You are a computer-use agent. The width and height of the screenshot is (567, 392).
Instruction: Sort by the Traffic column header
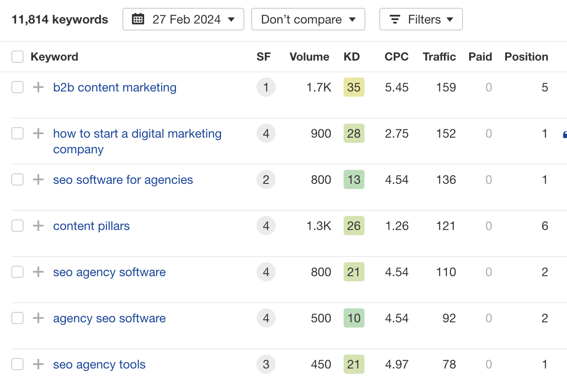pyautogui.click(x=439, y=57)
